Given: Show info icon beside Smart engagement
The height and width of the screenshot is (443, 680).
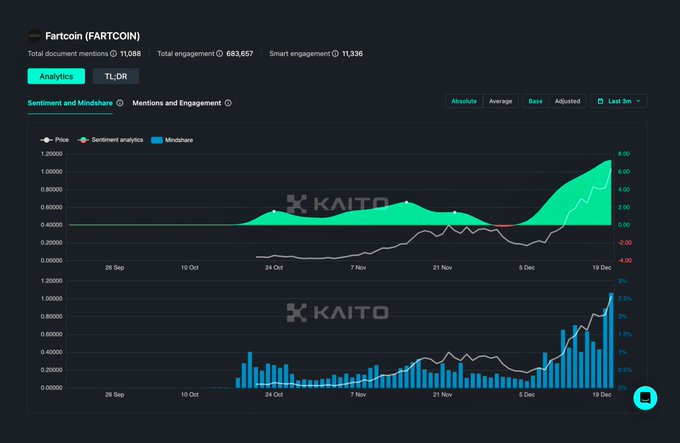Looking at the screenshot, I should click(335, 54).
